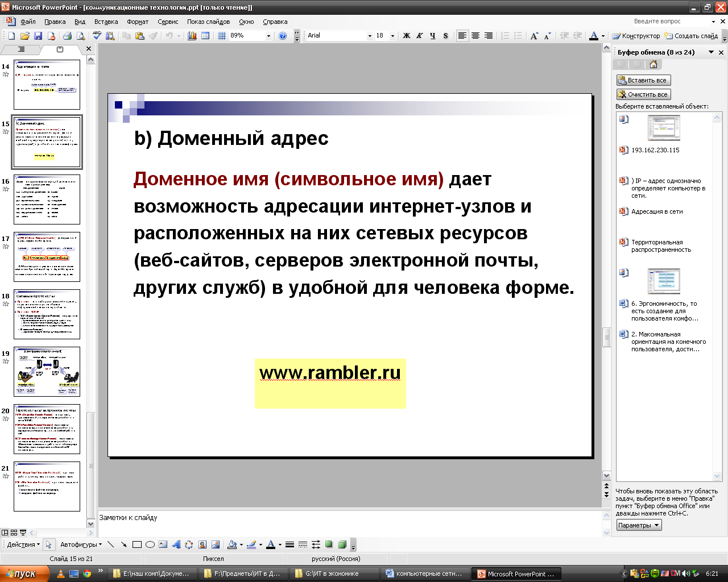Open the Действия drawing menu
This screenshot has height=582, width=728.
tap(23, 544)
